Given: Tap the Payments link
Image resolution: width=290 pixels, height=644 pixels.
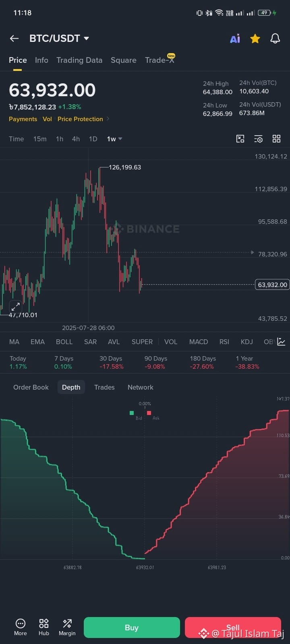Looking at the screenshot, I should tap(23, 119).
